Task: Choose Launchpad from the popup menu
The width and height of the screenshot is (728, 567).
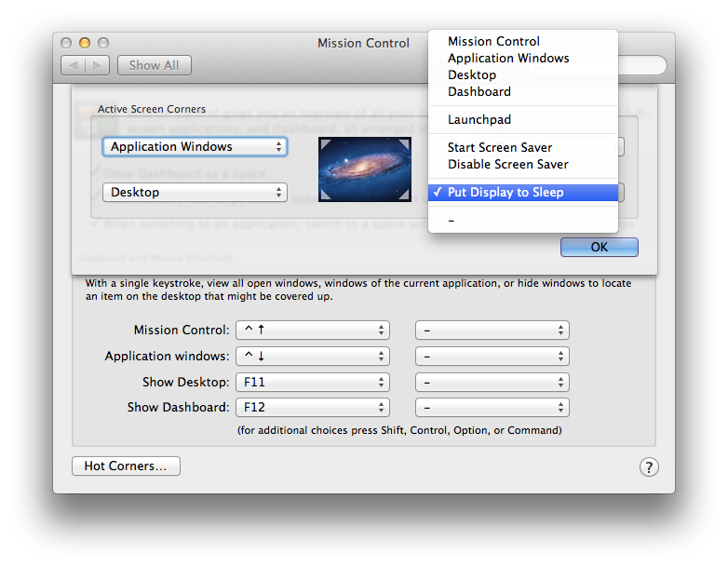Action: pyautogui.click(x=523, y=119)
